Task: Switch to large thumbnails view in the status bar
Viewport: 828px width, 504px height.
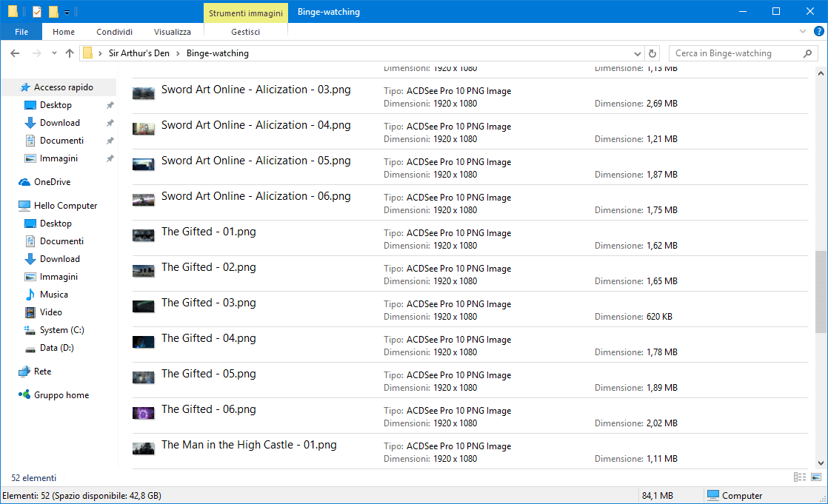Action: (x=816, y=477)
